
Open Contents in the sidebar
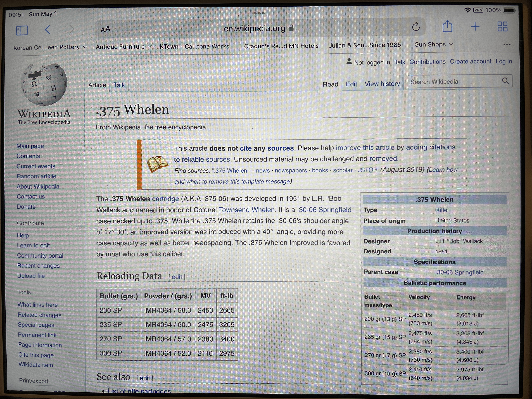coord(28,156)
